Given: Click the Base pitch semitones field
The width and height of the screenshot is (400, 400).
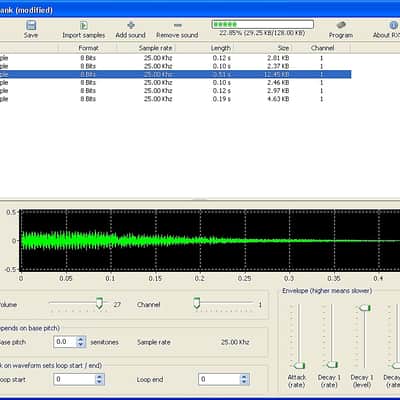Looking at the screenshot, I should 65,342.
